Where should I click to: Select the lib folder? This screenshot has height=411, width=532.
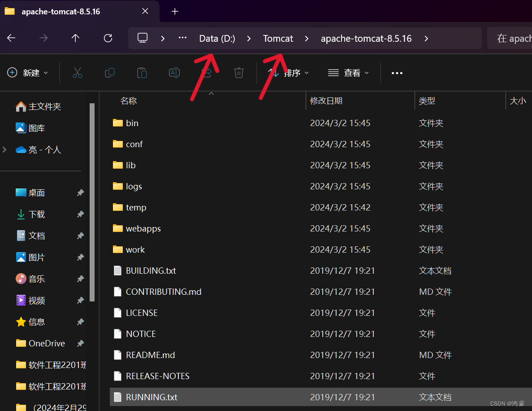point(124,165)
